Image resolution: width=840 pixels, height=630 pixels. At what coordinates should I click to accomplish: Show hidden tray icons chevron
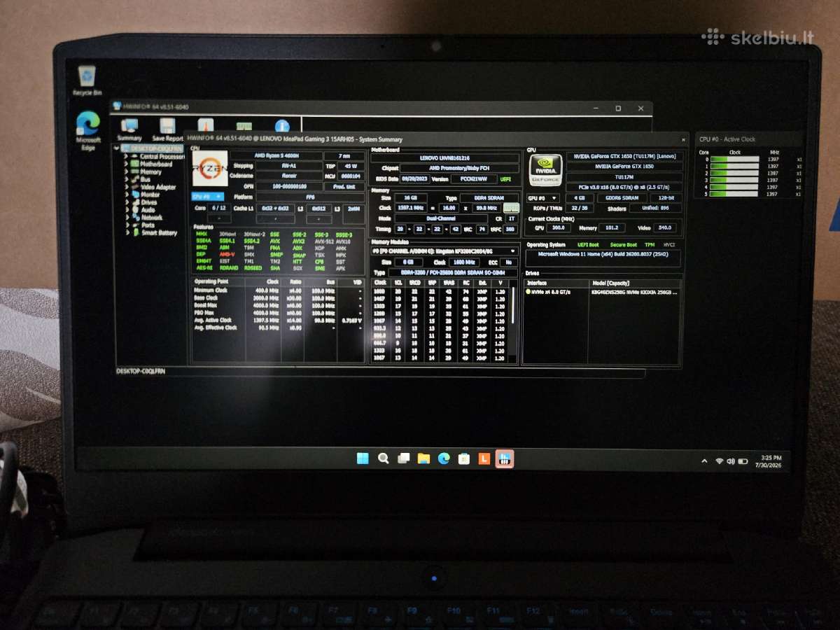[704, 461]
